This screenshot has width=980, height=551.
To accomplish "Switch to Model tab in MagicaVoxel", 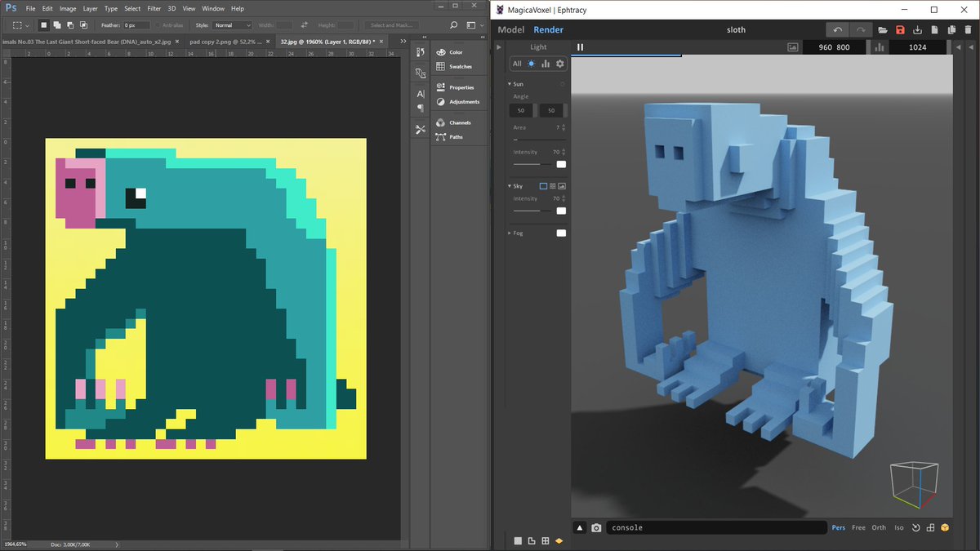I will (x=511, y=30).
